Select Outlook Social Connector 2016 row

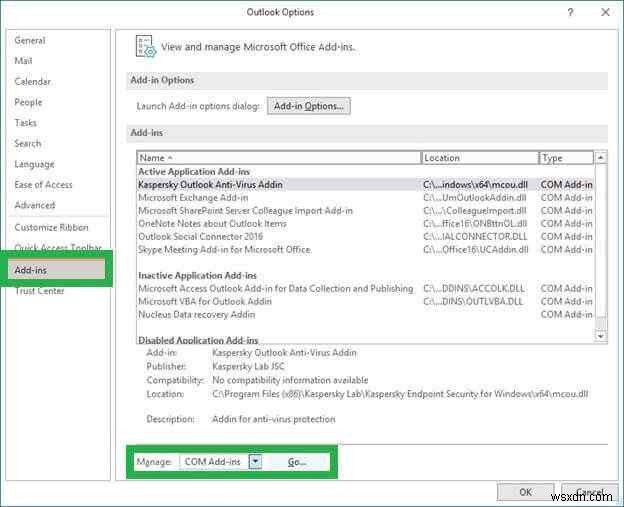365,236
